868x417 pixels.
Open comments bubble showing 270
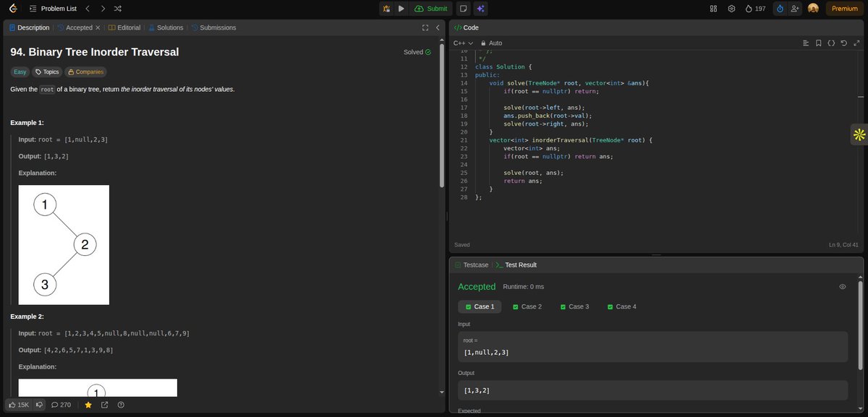[61, 405]
